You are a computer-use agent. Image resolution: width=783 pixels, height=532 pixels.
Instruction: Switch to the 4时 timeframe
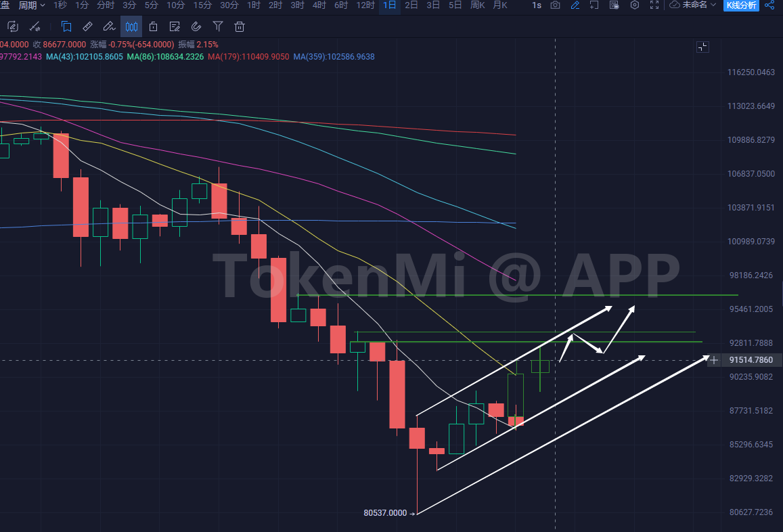[319, 5]
